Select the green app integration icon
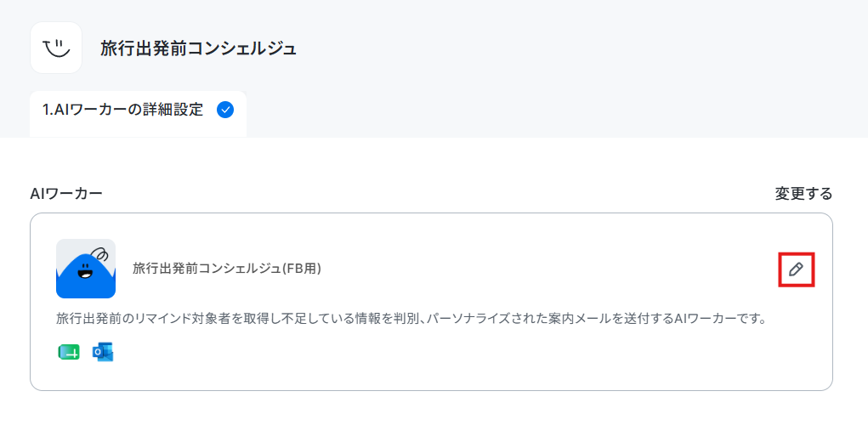 [69, 352]
